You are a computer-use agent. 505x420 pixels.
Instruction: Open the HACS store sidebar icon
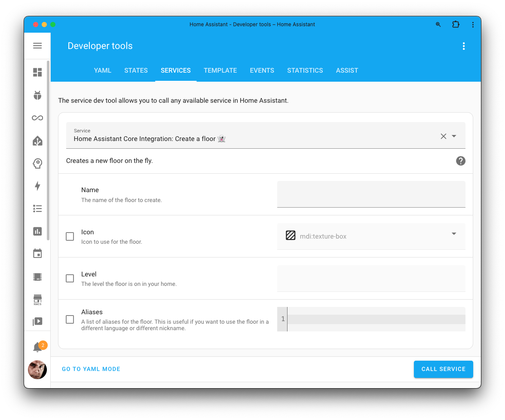pyautogui.click(x=37, y=300)
